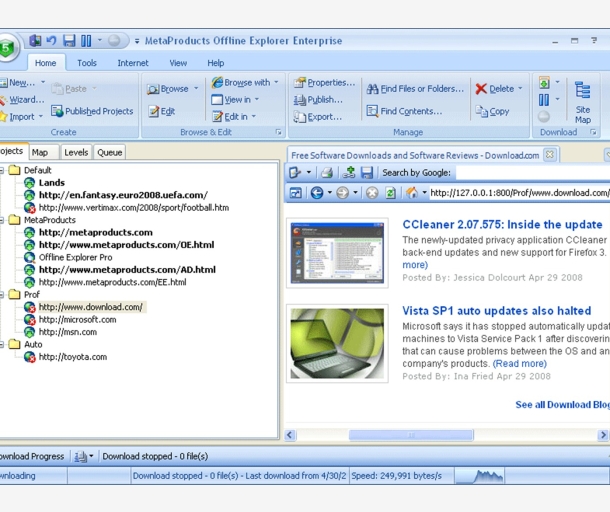
Task: Collapse the MetaProducts folder in tree
Action: (x=3, y=220)
